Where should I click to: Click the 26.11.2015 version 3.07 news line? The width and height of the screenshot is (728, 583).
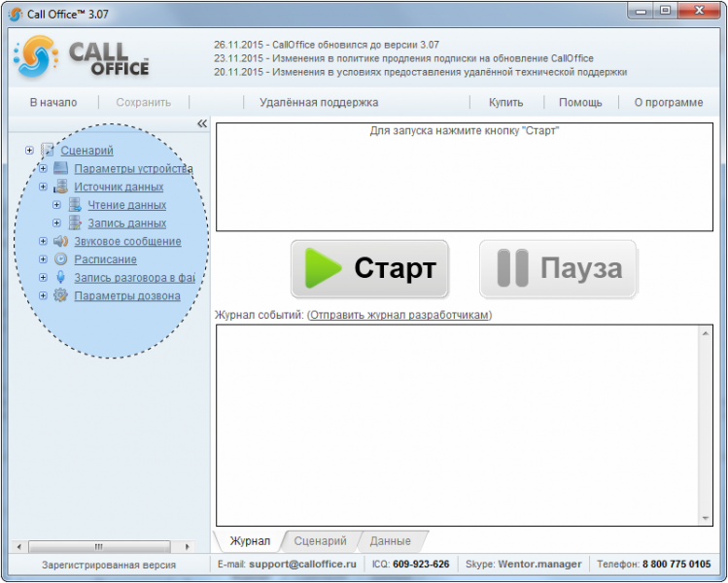click(327, 45)
